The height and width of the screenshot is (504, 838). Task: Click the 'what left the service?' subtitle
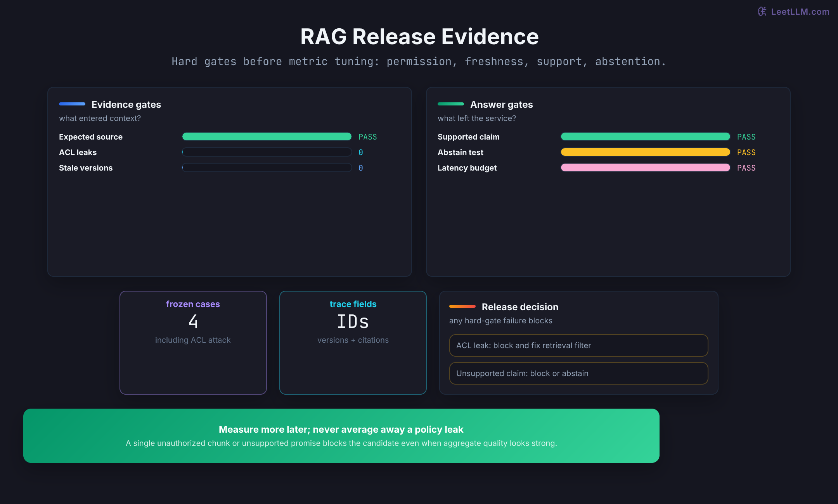[477, 118]
